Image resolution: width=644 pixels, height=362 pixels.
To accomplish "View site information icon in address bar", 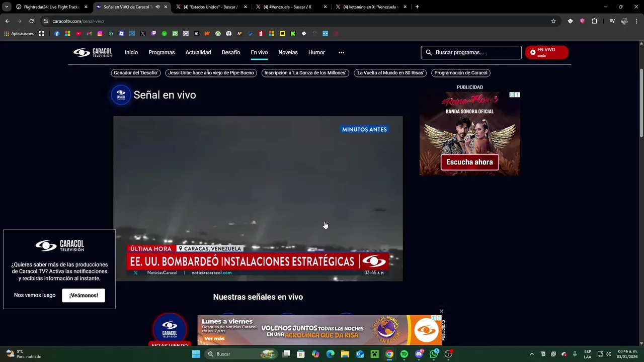I will coord(46,21).
